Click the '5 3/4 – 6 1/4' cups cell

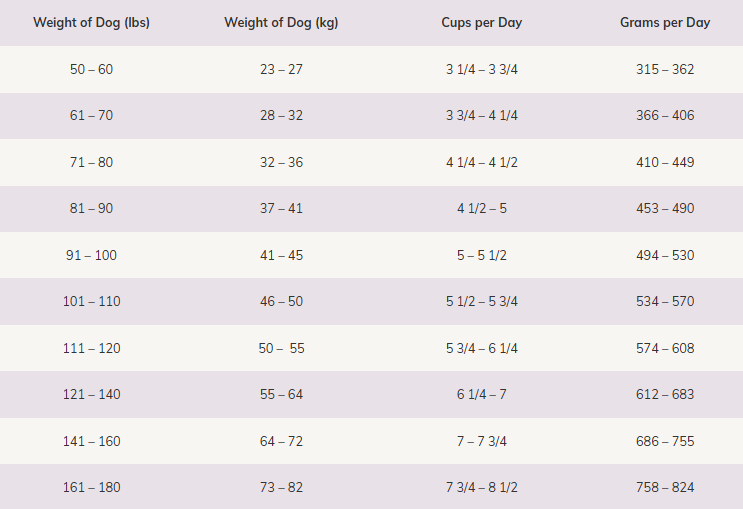coord(482,348)
